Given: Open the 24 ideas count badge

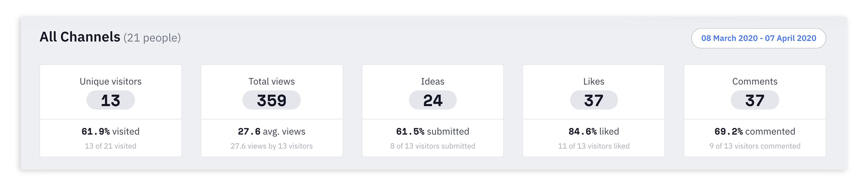Looking at the screenshot, I should tap(433, 100).
